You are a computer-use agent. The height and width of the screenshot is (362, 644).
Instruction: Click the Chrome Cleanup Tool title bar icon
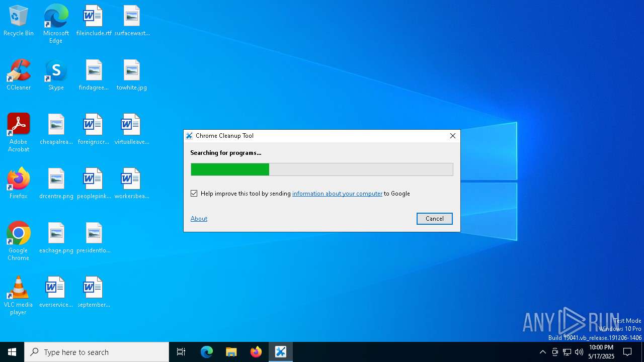tap(189, 136)
